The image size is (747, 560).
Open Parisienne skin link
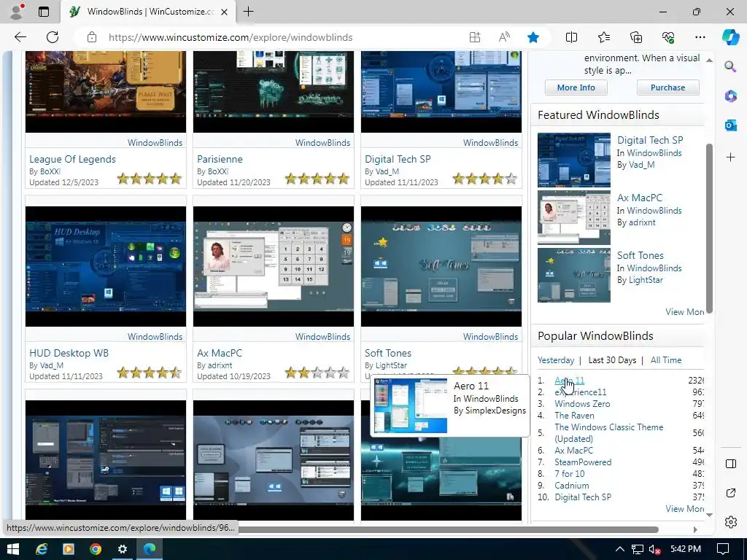point(220,159)
